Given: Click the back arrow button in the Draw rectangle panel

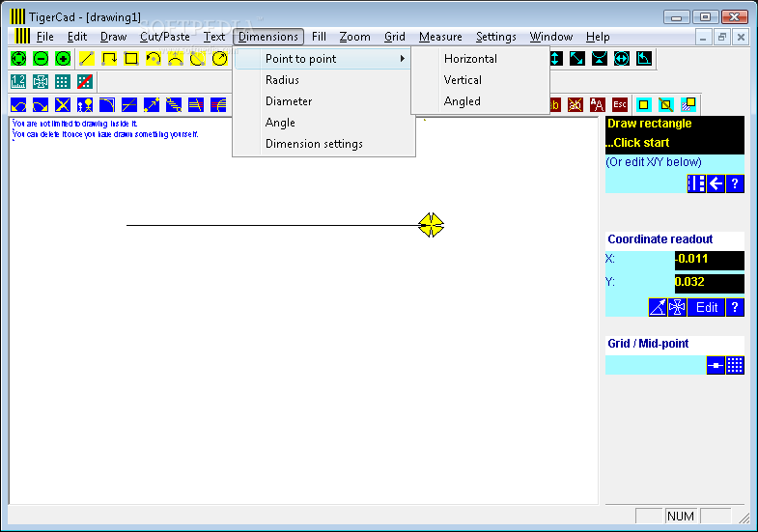Looking at the screenshot, I should 716,183.
